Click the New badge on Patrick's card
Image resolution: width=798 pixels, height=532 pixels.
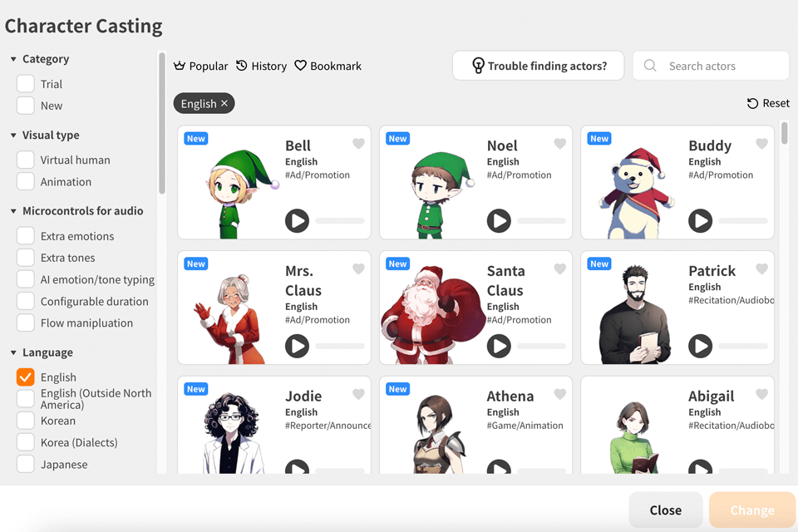click(x=599, y=264)
